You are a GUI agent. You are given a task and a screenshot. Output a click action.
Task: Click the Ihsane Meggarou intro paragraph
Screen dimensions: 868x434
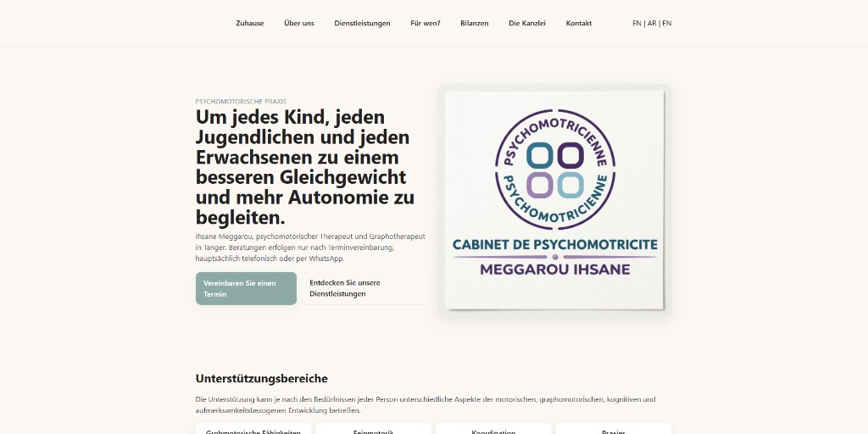310,248
